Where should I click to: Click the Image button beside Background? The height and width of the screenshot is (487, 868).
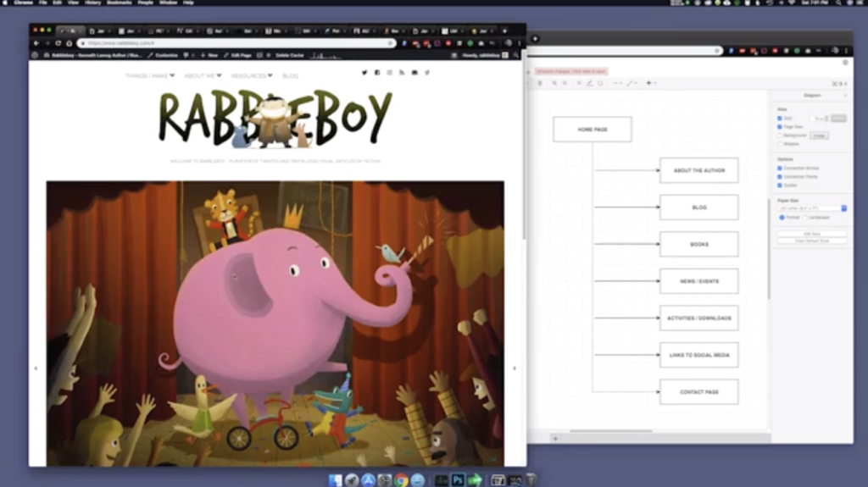[x=820, y=136]
